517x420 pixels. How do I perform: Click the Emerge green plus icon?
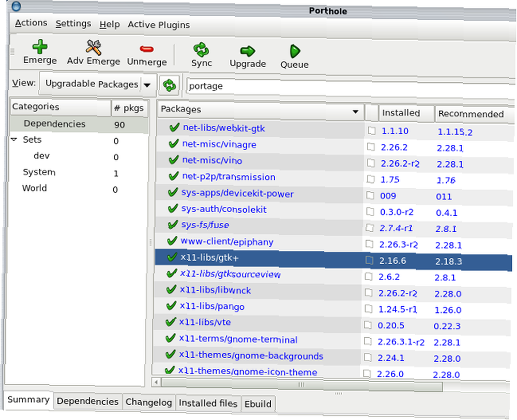point(40,47)
